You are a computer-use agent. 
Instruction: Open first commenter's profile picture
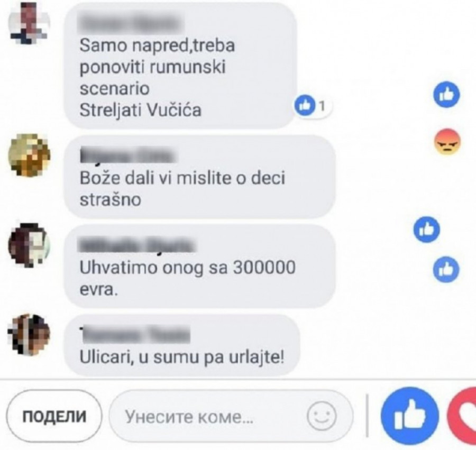[29, 24]
